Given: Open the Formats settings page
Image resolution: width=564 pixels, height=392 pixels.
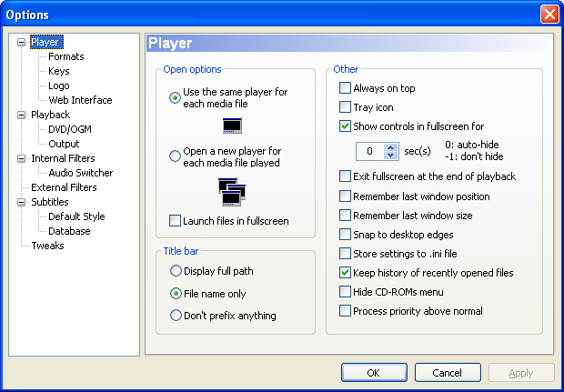Looking at the screenshot, I should 66,56.
